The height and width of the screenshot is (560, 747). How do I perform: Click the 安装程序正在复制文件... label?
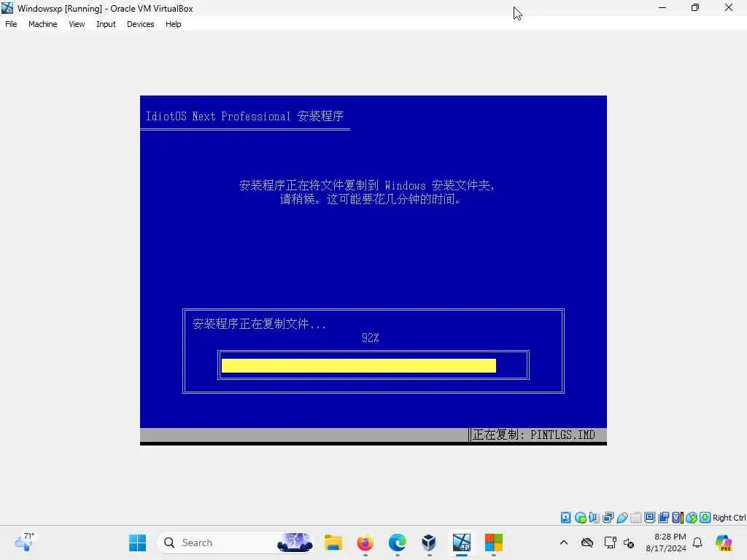tap(259, 324)
